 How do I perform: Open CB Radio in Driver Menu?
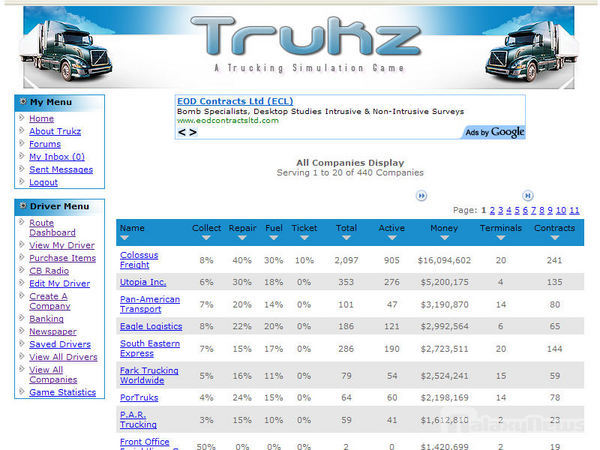point(49,270)
